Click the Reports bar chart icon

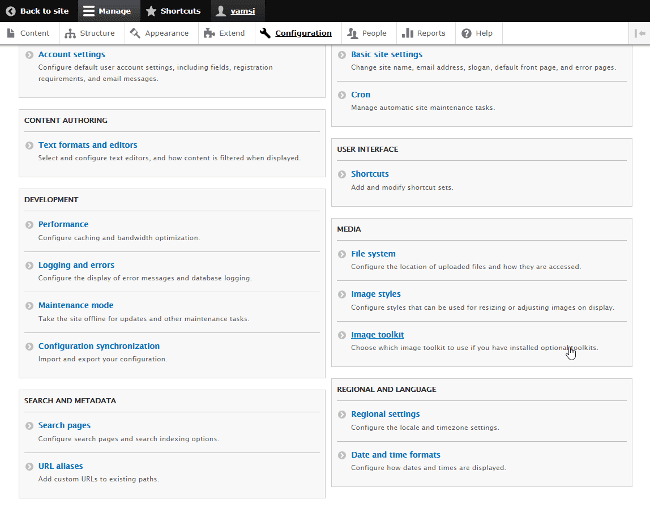[407, 33]
